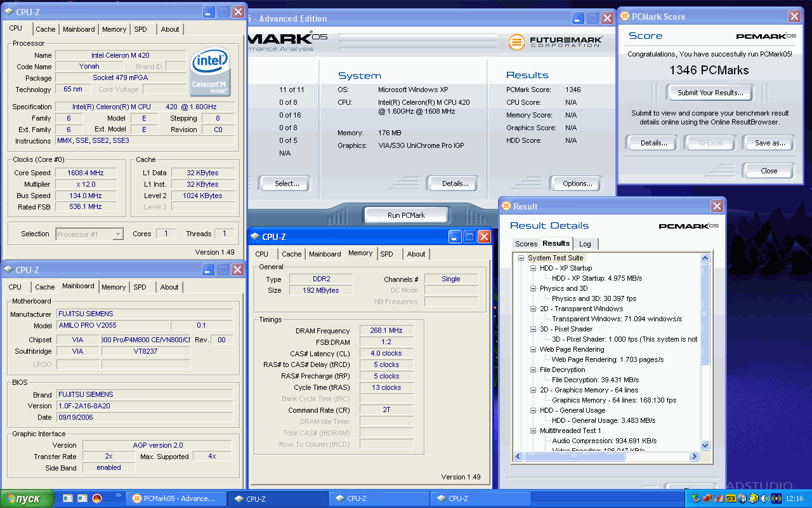The width and height of the screenshot is (812, 508).
Task: Collapse the HDD - XP Startup node
Action: 534,268
